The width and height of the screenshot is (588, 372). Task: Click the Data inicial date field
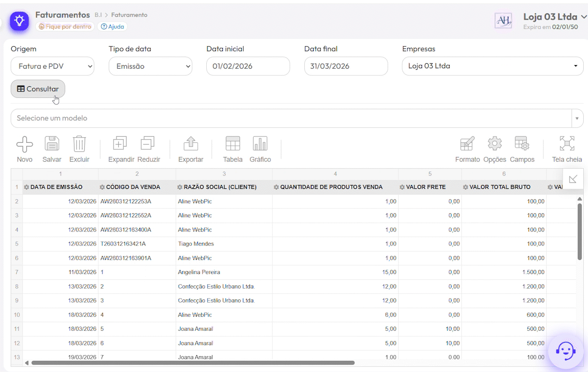(x=248, y=67)
